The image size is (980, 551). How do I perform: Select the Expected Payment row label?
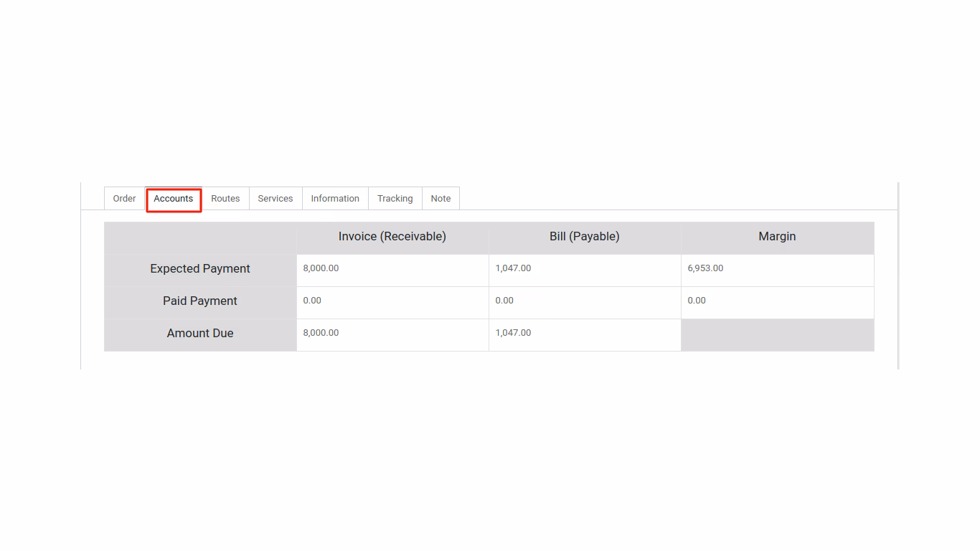coord(200,269)
